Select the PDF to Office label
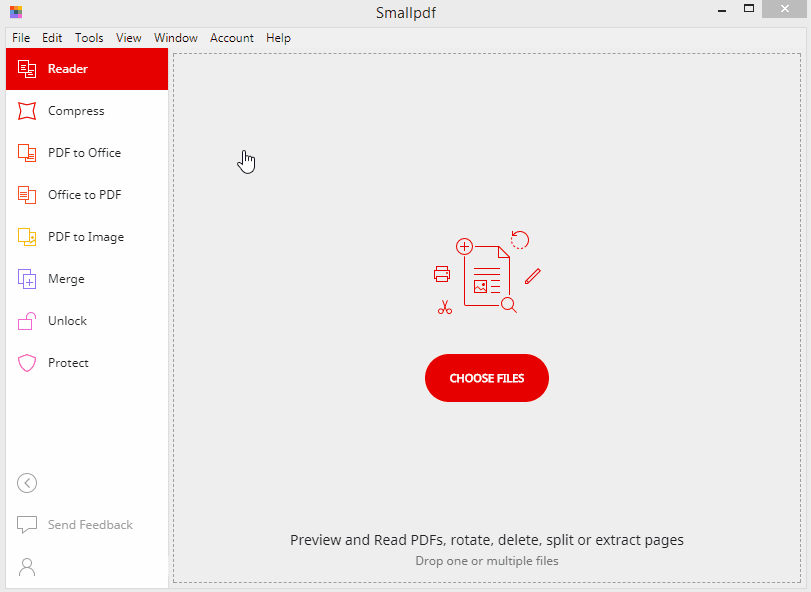This screenshot has height=592, width=811. tap(84, 153)
